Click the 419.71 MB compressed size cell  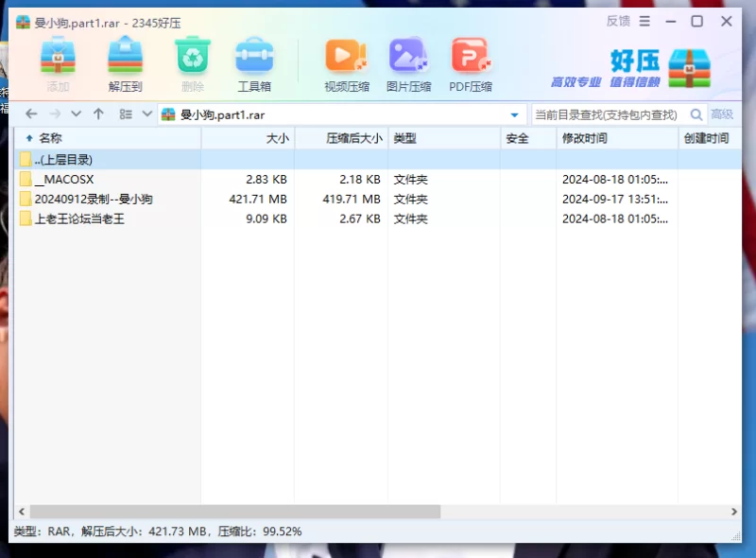[352, 199]
